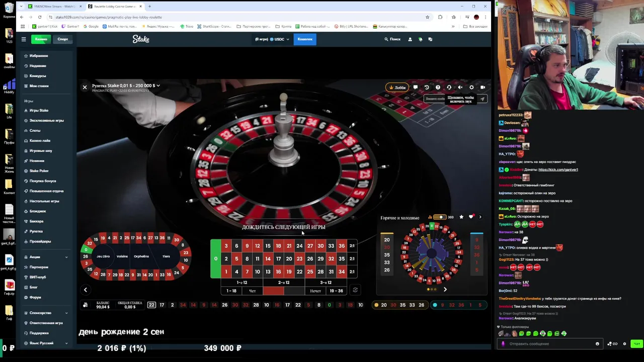The width and height of the screenshot is (644, 362).
Task: Open the user profile icon
Action: 410,39
